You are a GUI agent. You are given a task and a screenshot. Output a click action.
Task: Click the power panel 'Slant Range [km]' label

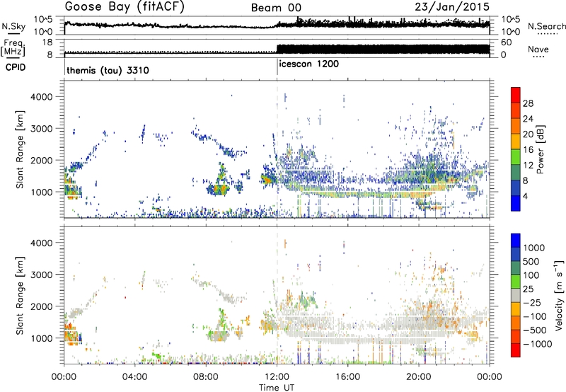[x=20, y=149]
